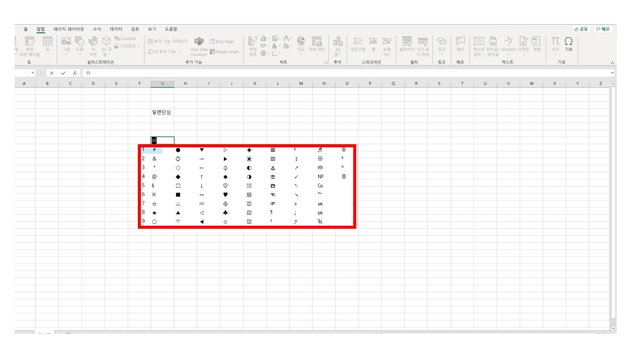Switch to the 데이터 tab
This screenshot has height=362, width=644.
(x=116, y=29)
